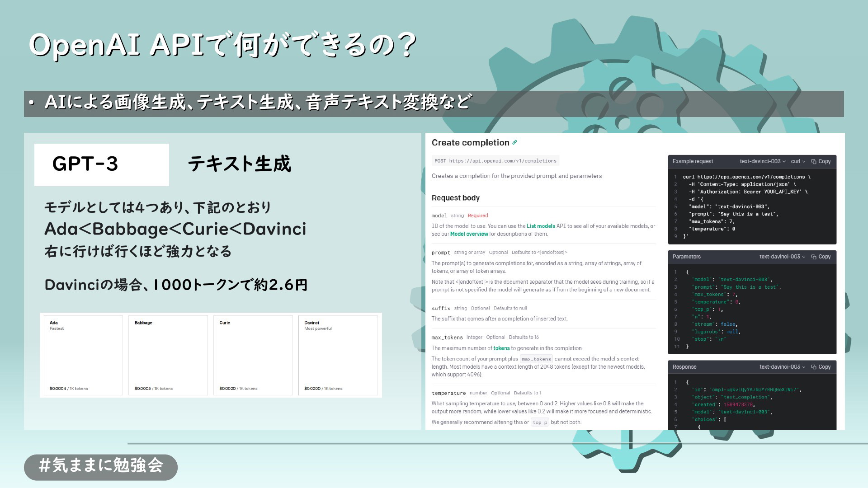Open text-davinci-003 dropdown in Example request panel
This screenshot has height=488, width=868.
coord(763,161)
